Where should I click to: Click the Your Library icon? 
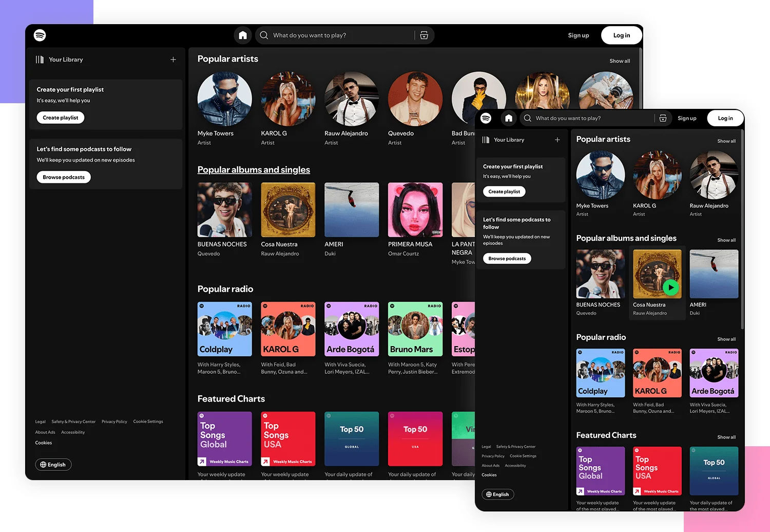point(40,59)
